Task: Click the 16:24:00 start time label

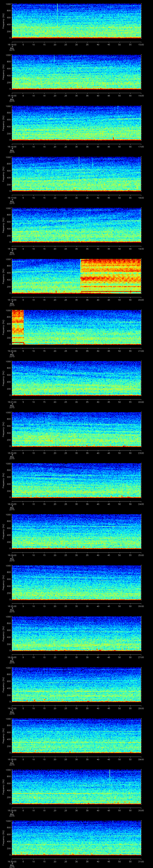Action: (12, 555)
